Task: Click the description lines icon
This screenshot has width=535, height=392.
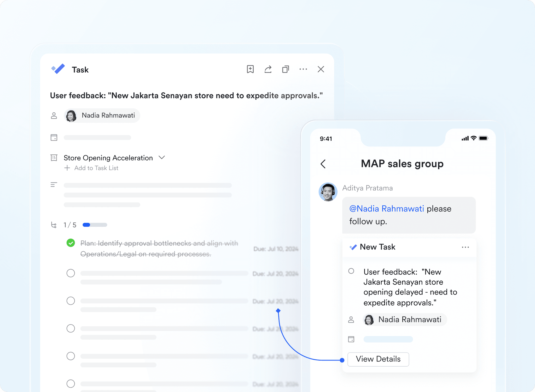Action: click(54, 185)
